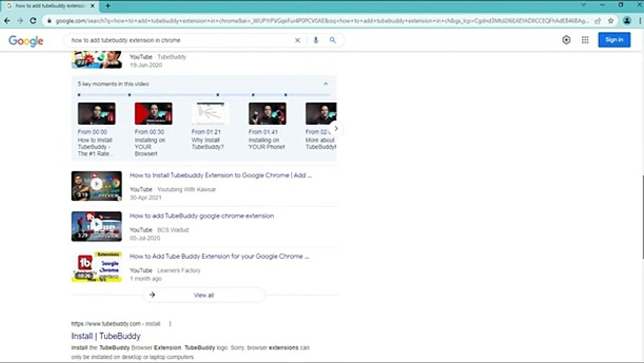
Task: Click 'Why Install TubeBuddy?' caption
Action: [208, 144]
